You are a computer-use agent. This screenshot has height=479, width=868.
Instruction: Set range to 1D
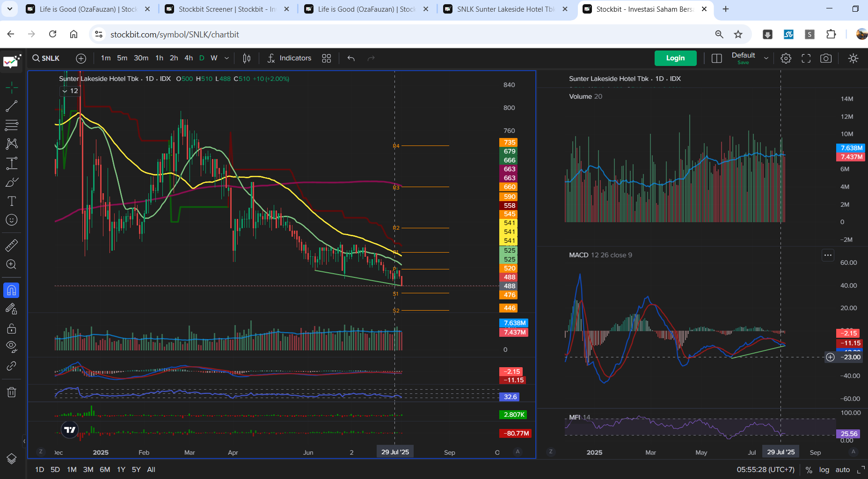[x=40, y=469]
